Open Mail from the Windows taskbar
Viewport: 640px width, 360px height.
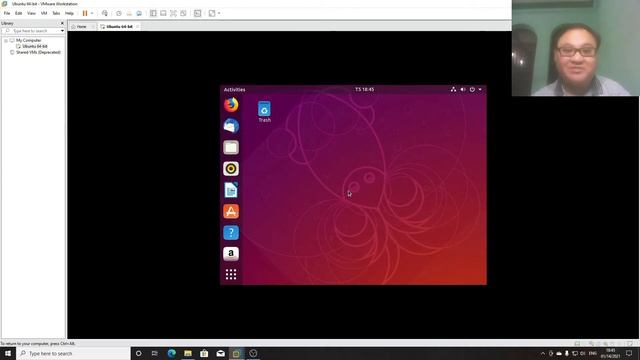(x=220, y=353)
